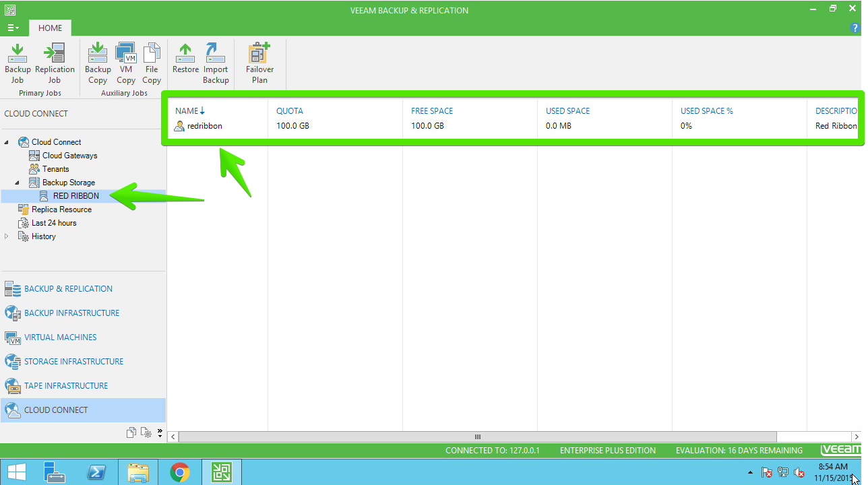The image size is (868, 485).
Task: Open the File Copy job
Action: [x=152, y=63]
